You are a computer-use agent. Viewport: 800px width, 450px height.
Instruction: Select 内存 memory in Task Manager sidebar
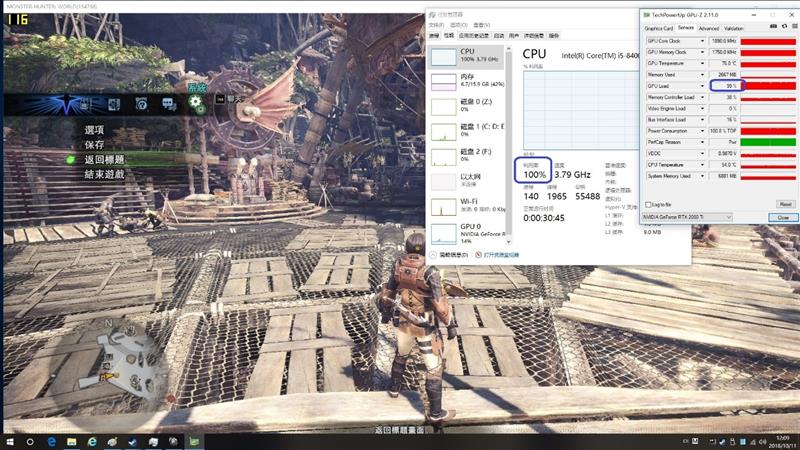click(466, 81)
